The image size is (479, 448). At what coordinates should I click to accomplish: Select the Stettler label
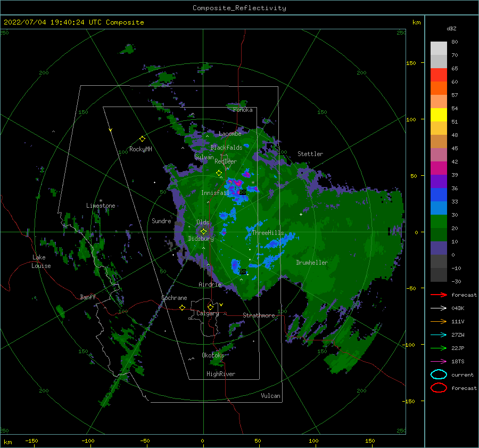[310, 154]
